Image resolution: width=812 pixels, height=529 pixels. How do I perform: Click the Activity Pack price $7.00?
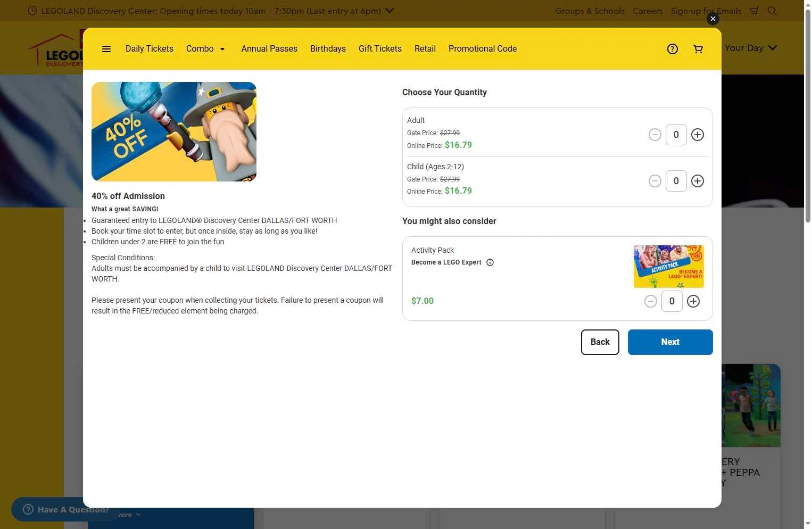pyautogui.click(x=422, y=301)
